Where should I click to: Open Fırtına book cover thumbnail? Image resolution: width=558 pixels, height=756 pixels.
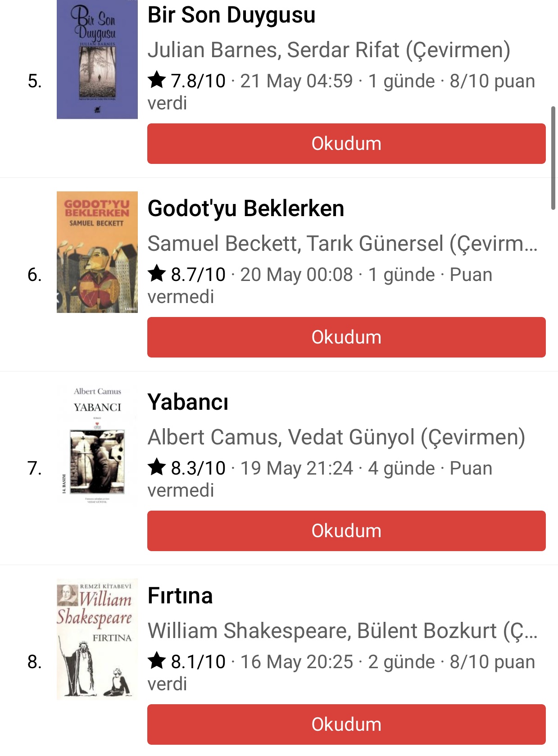tap(97, 639)
